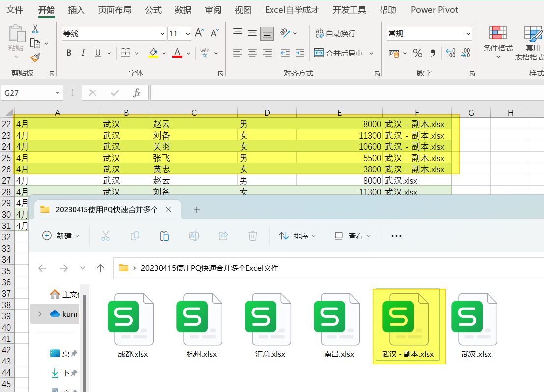
Task: Click the percent style icon
Action: pyautogui.click(x=418, y=53)
